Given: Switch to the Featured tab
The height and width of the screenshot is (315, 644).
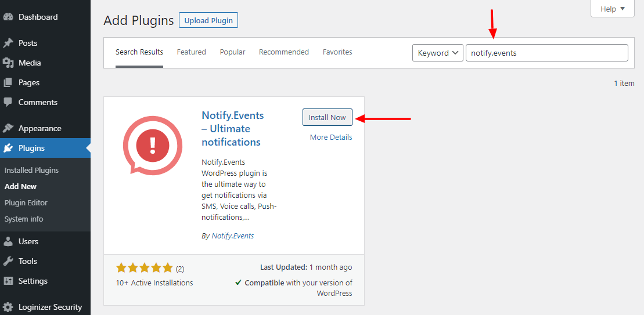Looking at the screenshot, I should pyautogui.click(x=192, y=52).
